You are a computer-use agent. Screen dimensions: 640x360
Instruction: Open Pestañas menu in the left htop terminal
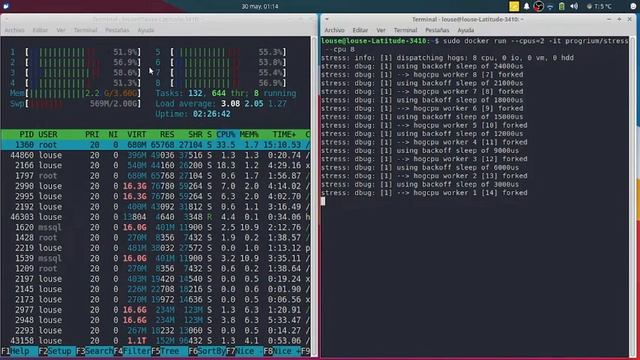click(x=117, y=30)
